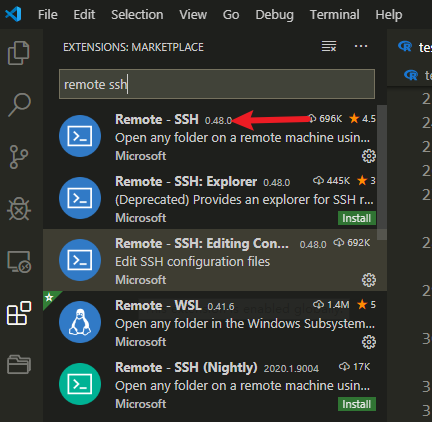432x422 pixels.
Task: Install the Remote - SSH (Nightly) extension
Action: 357,404
